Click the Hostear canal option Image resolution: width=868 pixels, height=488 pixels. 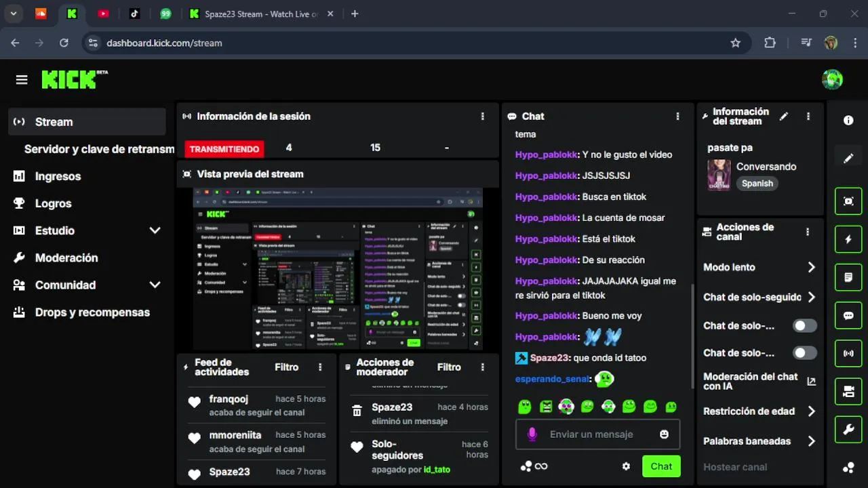[x=735, y=467]
